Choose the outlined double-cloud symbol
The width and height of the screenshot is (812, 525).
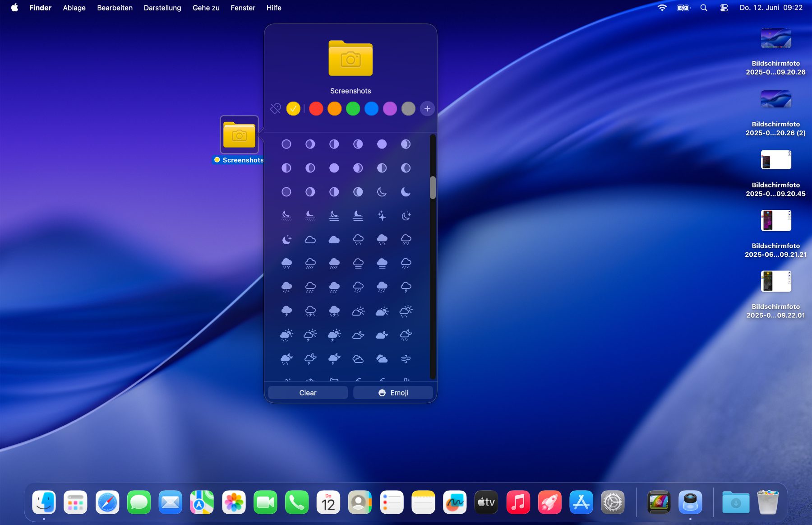(x=358, y=359)
